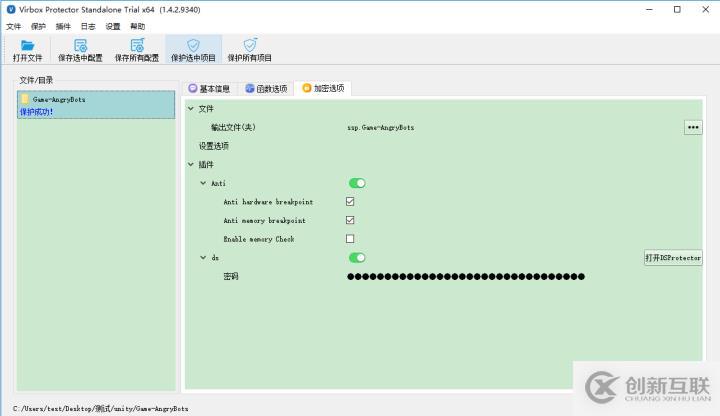Click the 保护选中项目 protect selected item icon
The width and height of the screenshot is (720, 416).
pyautogui.click(x=193, y=45)
